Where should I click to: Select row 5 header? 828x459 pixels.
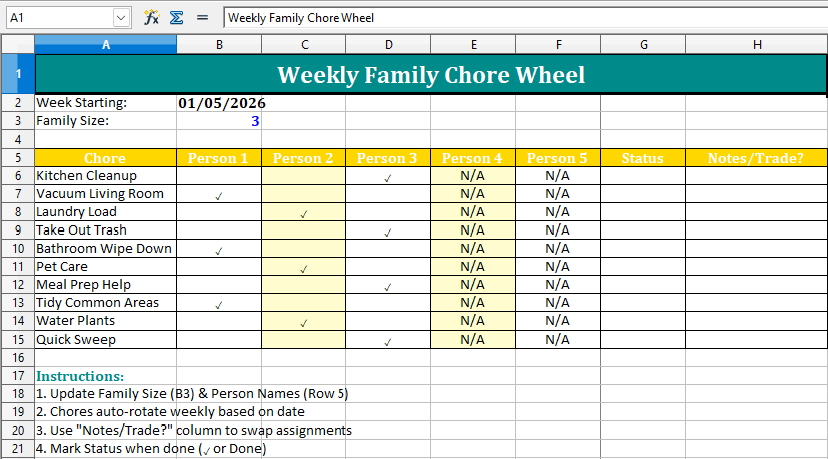coord(17,158)
